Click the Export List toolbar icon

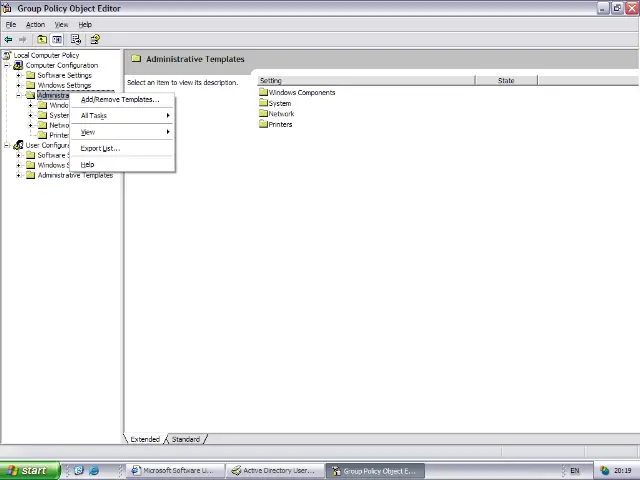pyautogui.click(x=76, y=40)
